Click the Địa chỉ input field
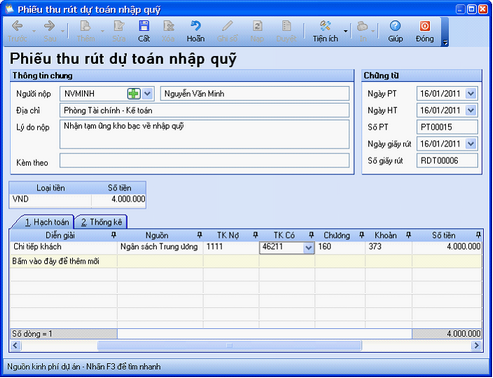This screenshot has width=493, height=378. 204,110
